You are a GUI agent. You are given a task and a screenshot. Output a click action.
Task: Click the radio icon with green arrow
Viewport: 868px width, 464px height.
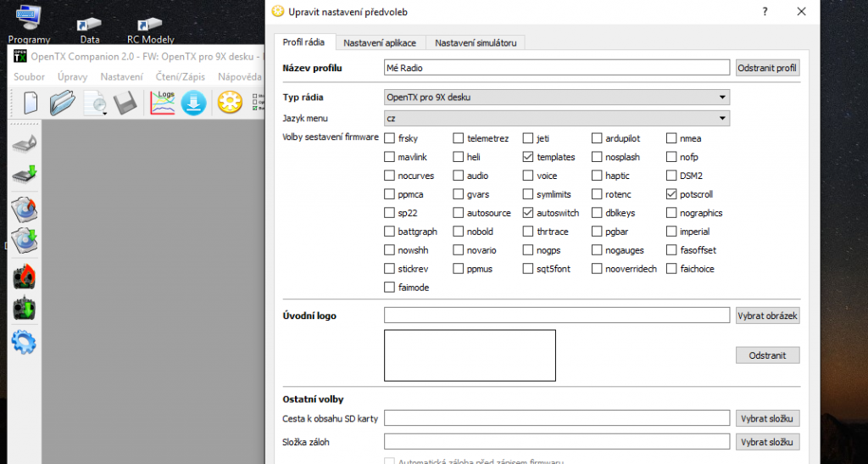[25, 310]
